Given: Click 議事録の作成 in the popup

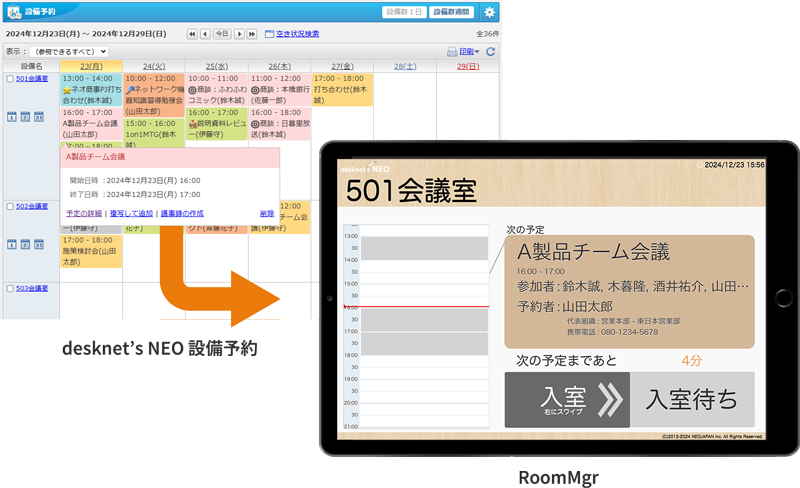Looking at the screenshot, I should tap(182, 213).
